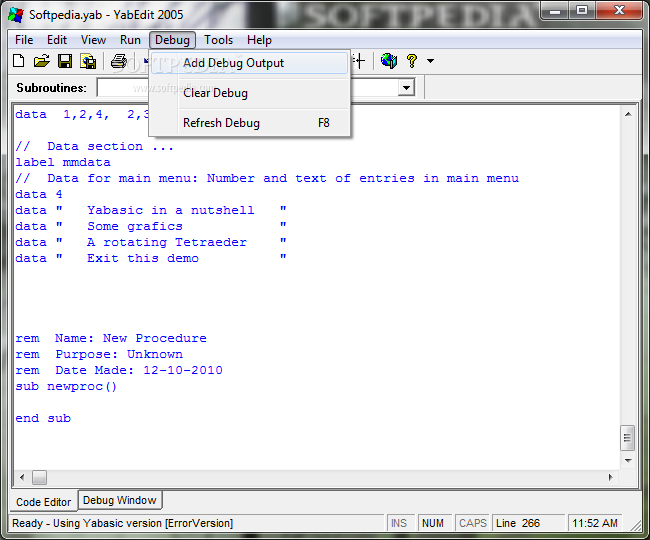Screen dimensions: 650x540
Task: Click the vertical scrollbar up arrow
Action: (x=628, y=114)
